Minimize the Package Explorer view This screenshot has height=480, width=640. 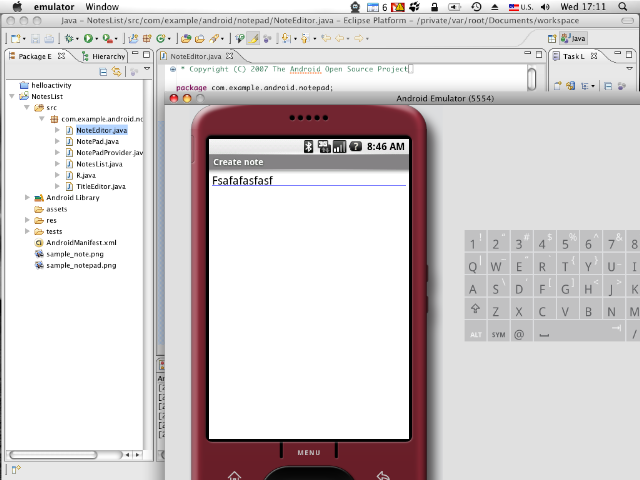coord(135,53)
